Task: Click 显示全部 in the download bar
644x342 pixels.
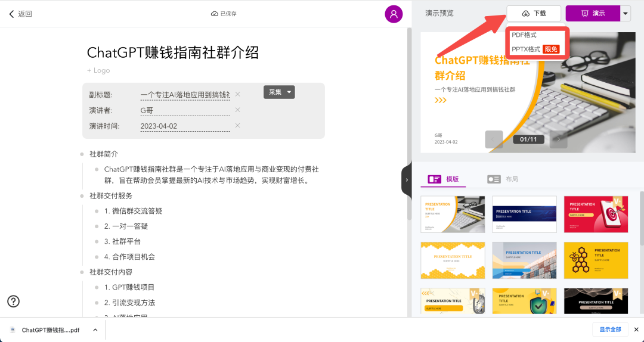Action: 611,329
